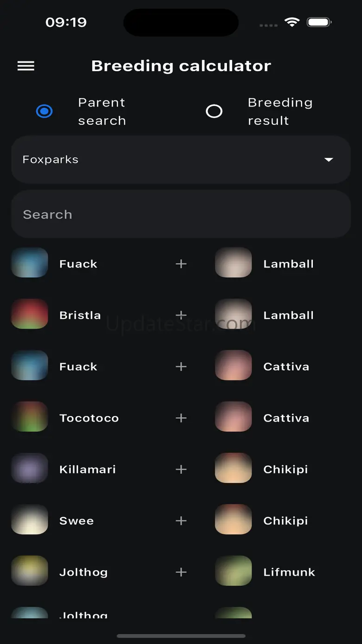The width and height of the screenshot is (362, 644).
Task: Tap the Parent search label
Action: (x=102, y=111)
